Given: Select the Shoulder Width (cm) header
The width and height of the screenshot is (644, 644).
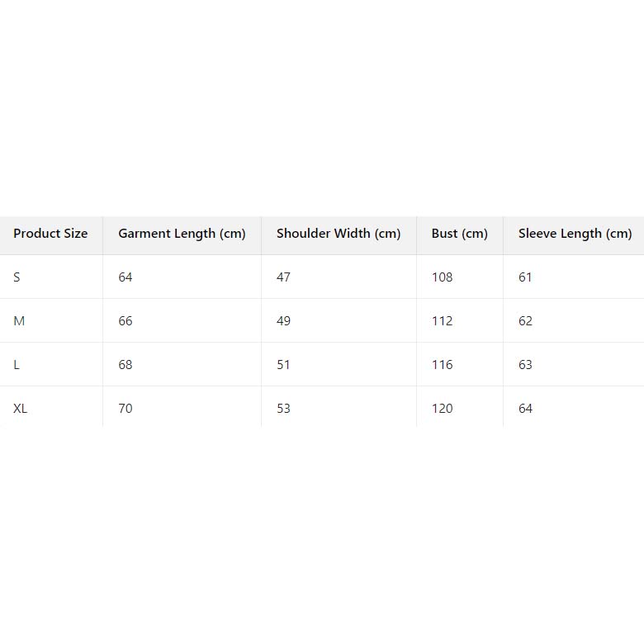Looking at the screenshot, I should click(339, 234).
